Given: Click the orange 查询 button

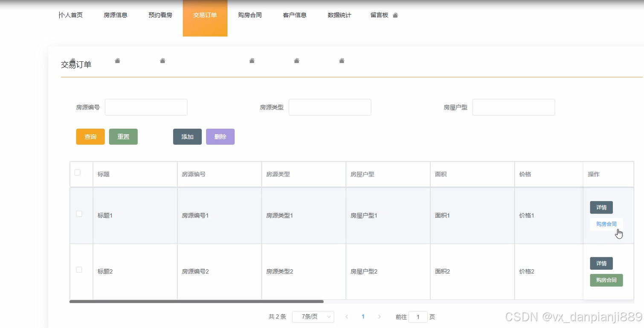Looking at the screenshot, I should pyautogui.click(x=90, y=137).
